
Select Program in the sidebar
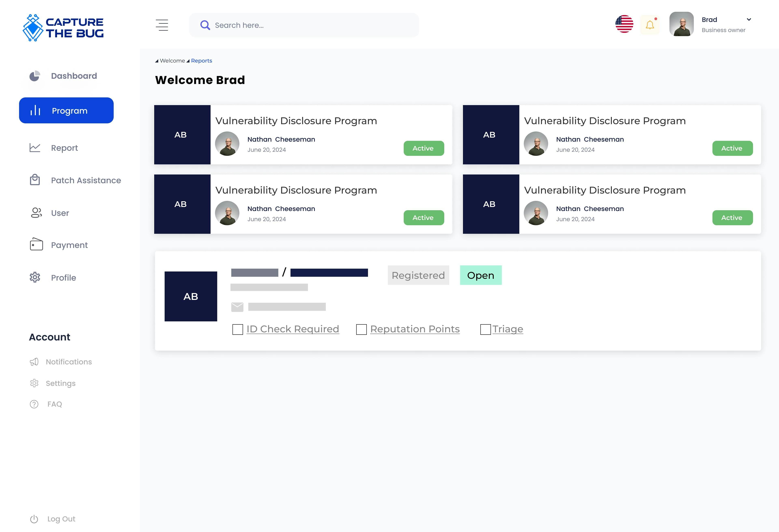66,110
